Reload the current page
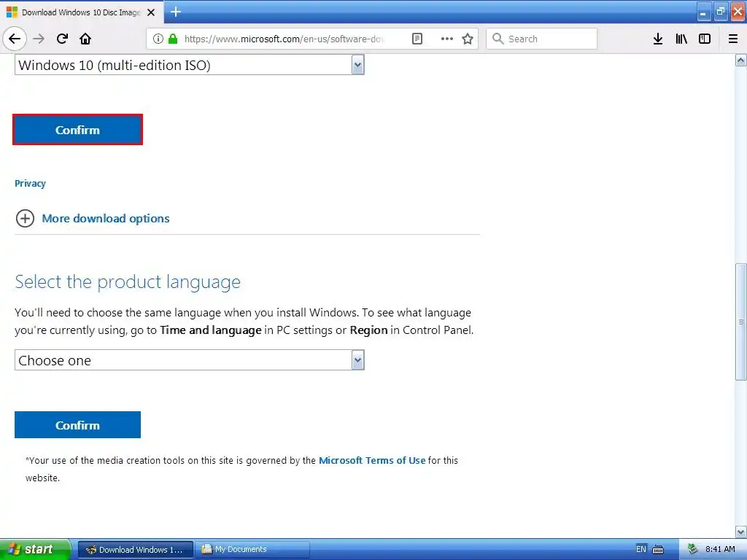 (62, 39)
